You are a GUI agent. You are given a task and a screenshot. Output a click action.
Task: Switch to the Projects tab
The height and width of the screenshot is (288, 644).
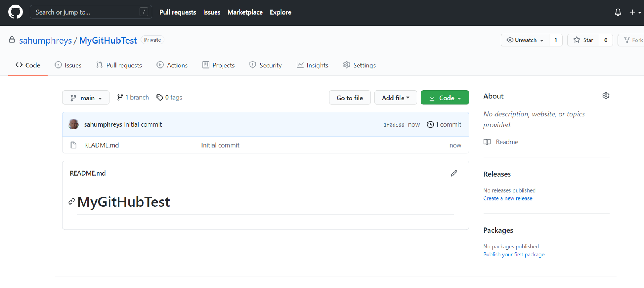218,65
